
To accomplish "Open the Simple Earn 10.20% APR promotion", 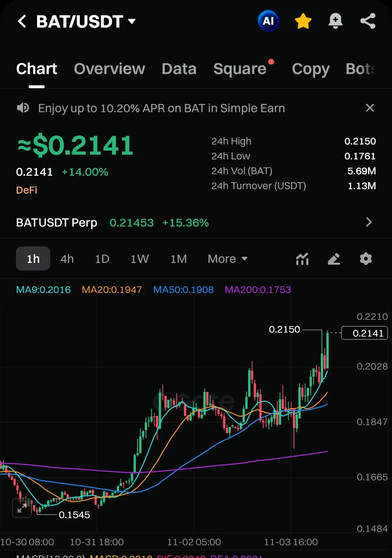I will click(x=162, y=108).
